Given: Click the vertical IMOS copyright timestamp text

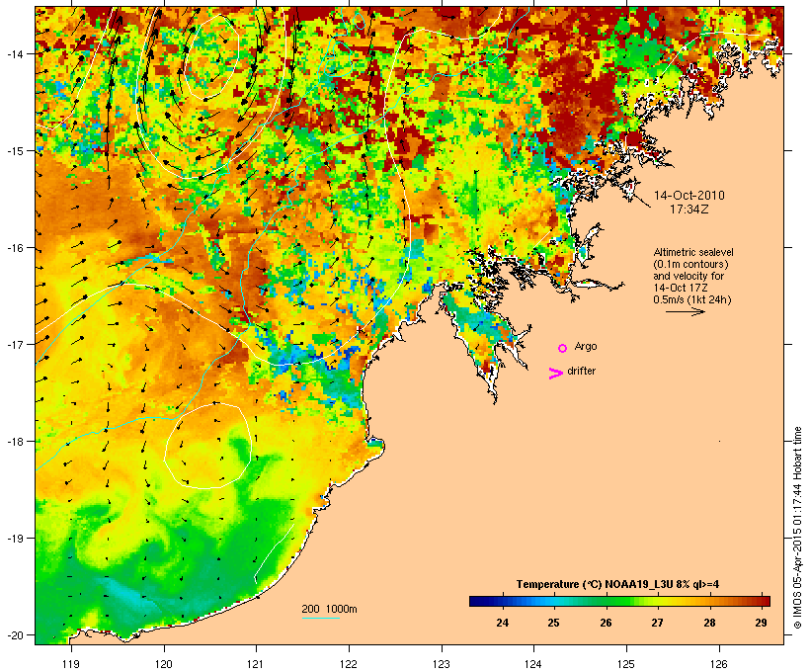Looking at the screenshot, I should pos(797,528).
